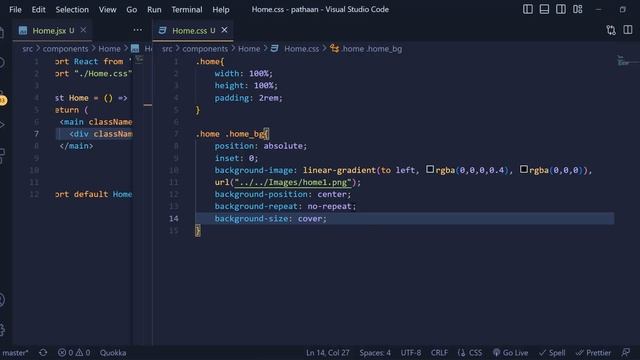Click on '</main>' in Home.jsx
Image resolution: width=640 pixels, height=360 pixels.
pyautogui.click(x=76, y=146)
